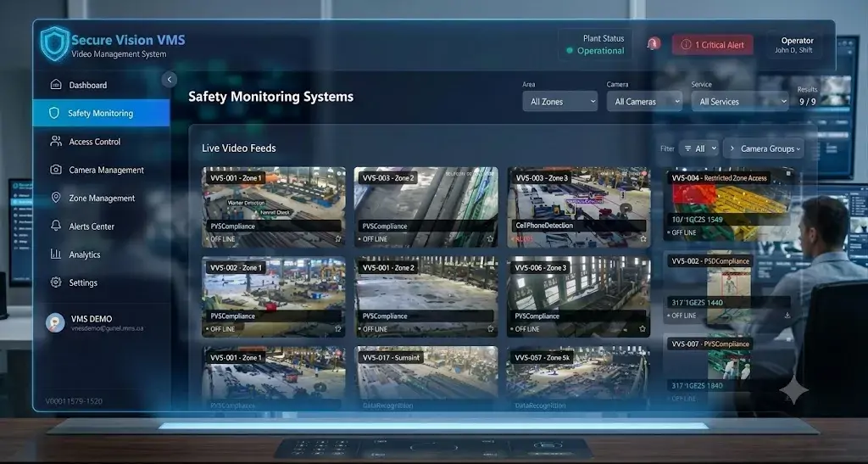868x464 pixels.
Task: Toggle favorite star on VVS-003 Zone 2 feed
Action: 490,239
